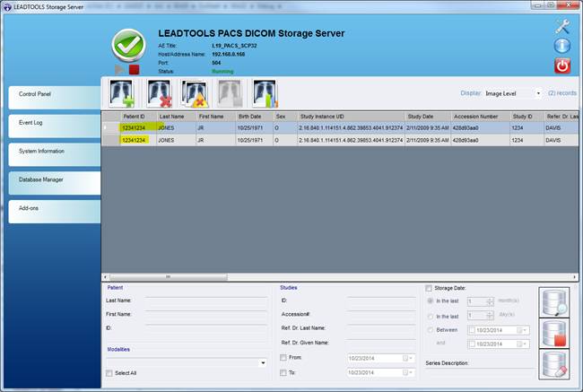Viewport: 583px width, 392px height.
Task: Click the database search icon
Action: point(554,302)
